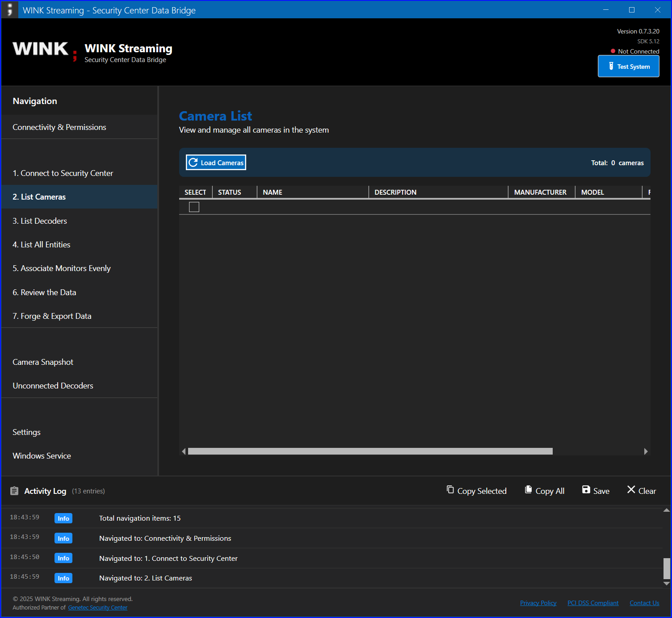This screenshot has width=672, height=618.
Task: Click the activity log scroll up arrow
Action: click(x=667, y=510)
